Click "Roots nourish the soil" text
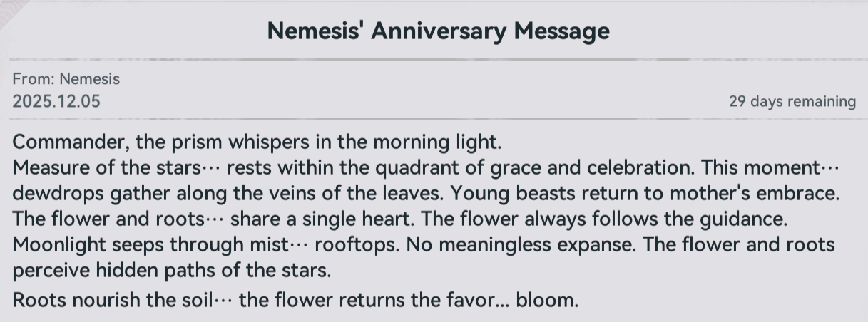This screenshot has height=322, width=868. [x=112, y=300]
